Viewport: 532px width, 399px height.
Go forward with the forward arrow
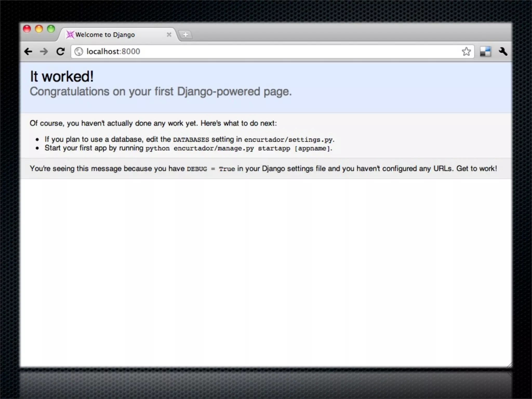click(44, 52)
